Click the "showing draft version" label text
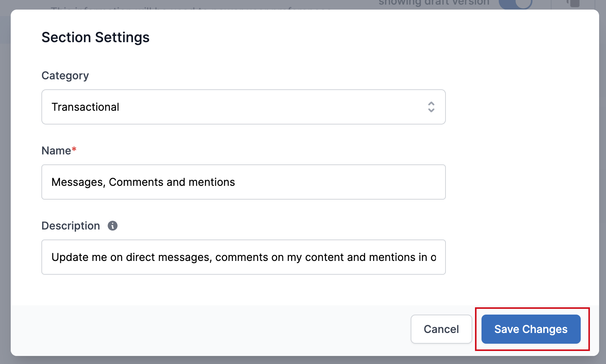The height and width of the screenshot is (364, 606). point(434,3)
